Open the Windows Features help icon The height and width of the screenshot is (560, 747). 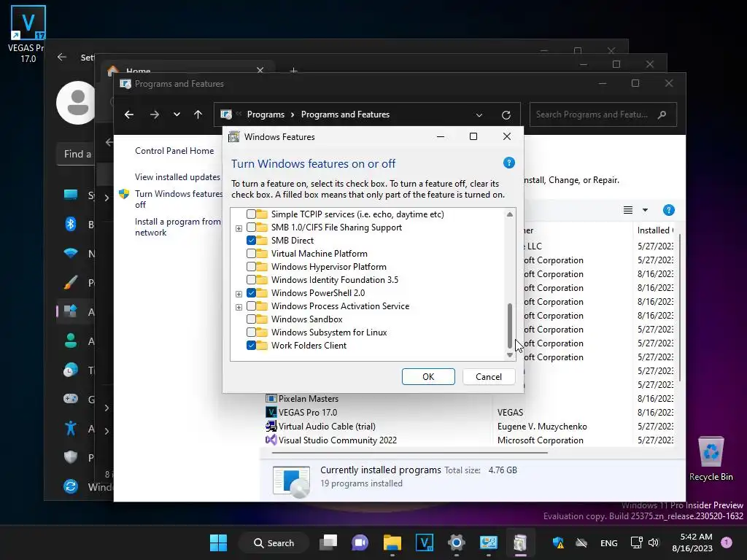pyautogui.click(x=508, y=163)
